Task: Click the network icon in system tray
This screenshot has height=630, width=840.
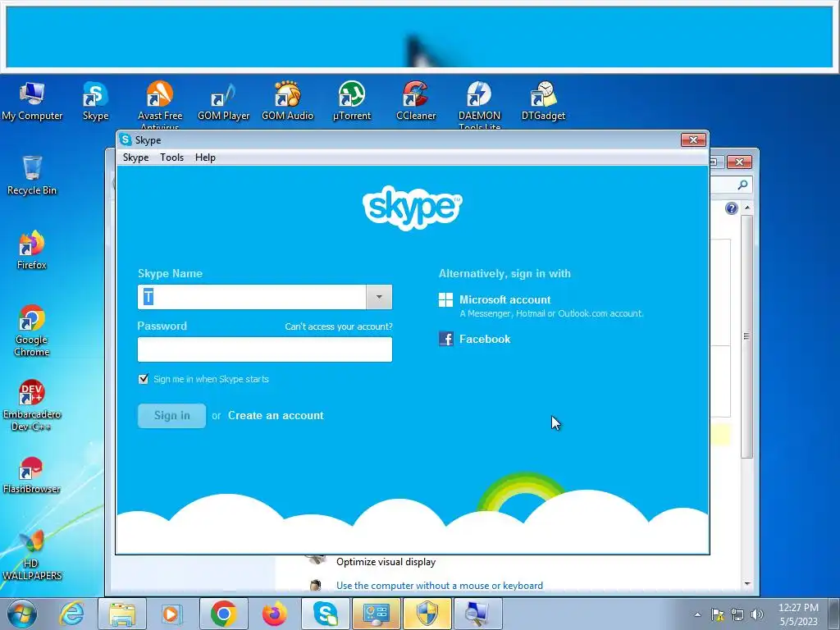Action: coord(737,614)
